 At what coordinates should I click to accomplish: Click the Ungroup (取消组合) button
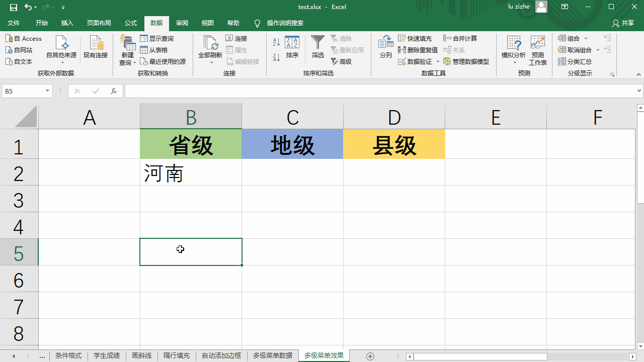[575, 50]
